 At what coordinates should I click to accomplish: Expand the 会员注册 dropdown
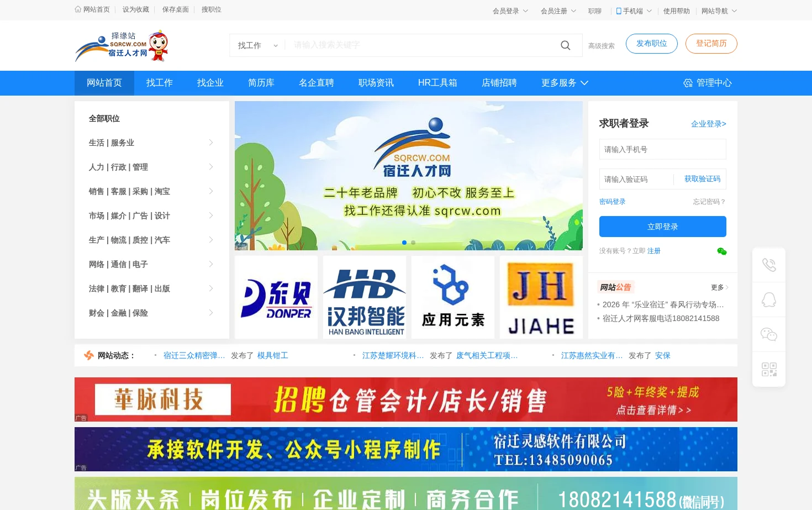point(573,11)
